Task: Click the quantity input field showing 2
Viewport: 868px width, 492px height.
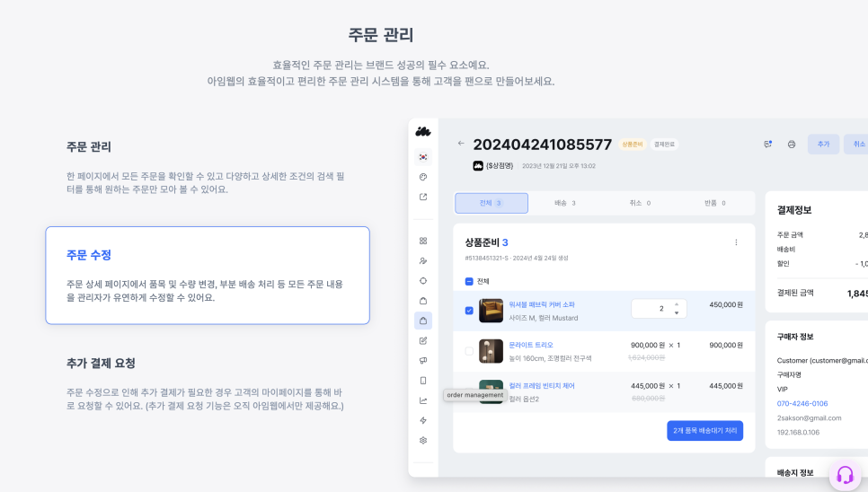Action: (x=659, y=309)
